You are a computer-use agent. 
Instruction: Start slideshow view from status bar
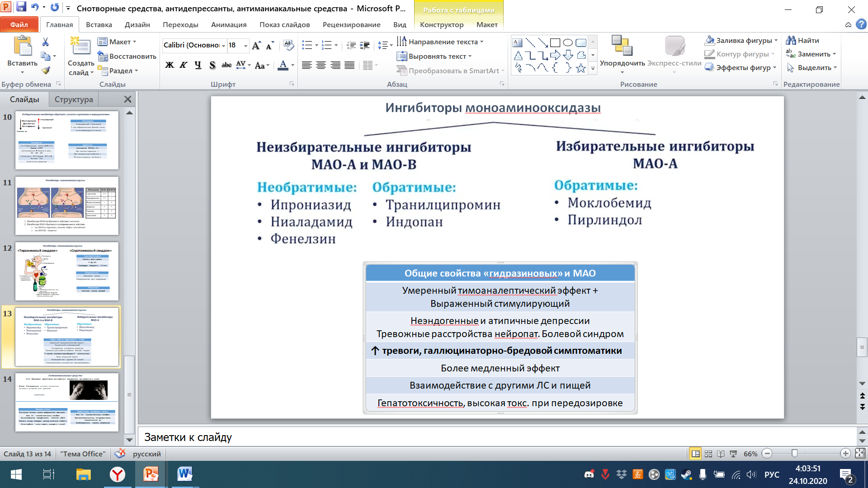coord(733,454)
